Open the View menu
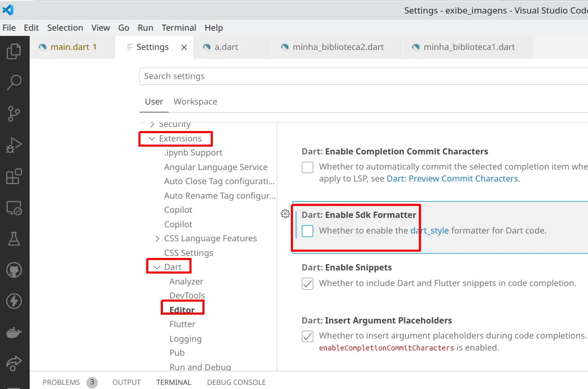Image resolution: width=588 pixels, height=389 pixels. 100,28
